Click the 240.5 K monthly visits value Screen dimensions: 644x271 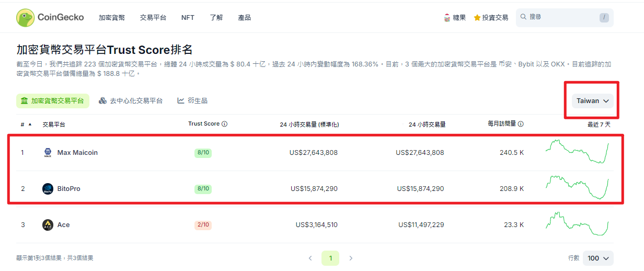coord(512,153)
